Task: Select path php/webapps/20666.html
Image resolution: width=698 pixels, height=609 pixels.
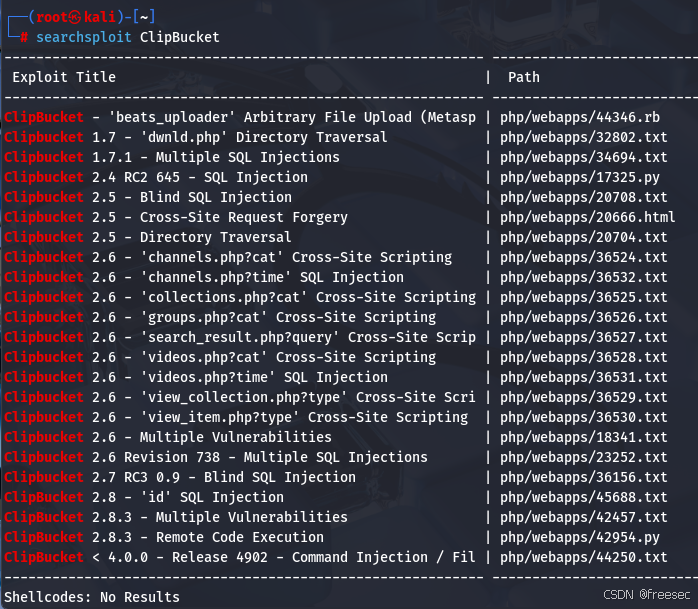Action: click(588, 218)
